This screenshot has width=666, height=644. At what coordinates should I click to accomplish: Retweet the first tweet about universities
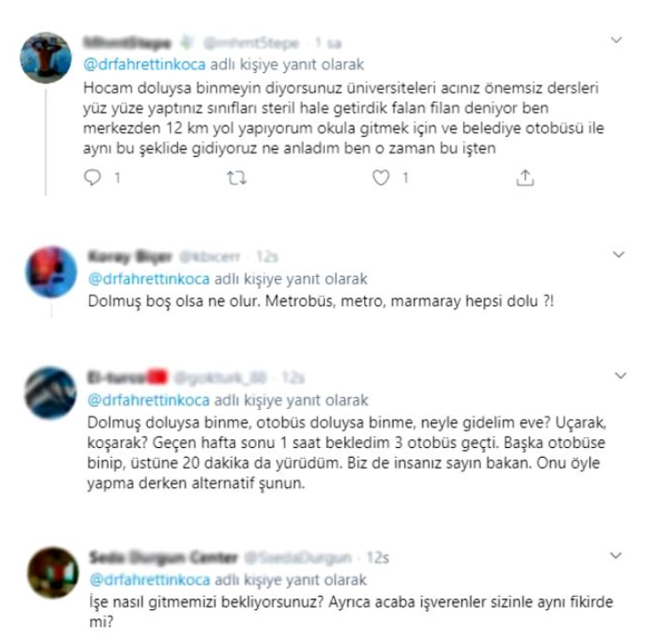coord(237,177)
